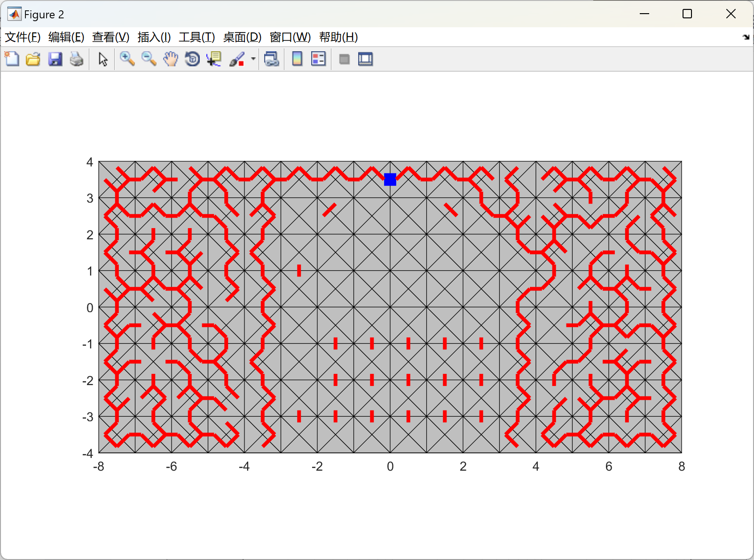Select the Pan hand tool
This screenshot has width=754, height=560.
click(x=171, y=59)
